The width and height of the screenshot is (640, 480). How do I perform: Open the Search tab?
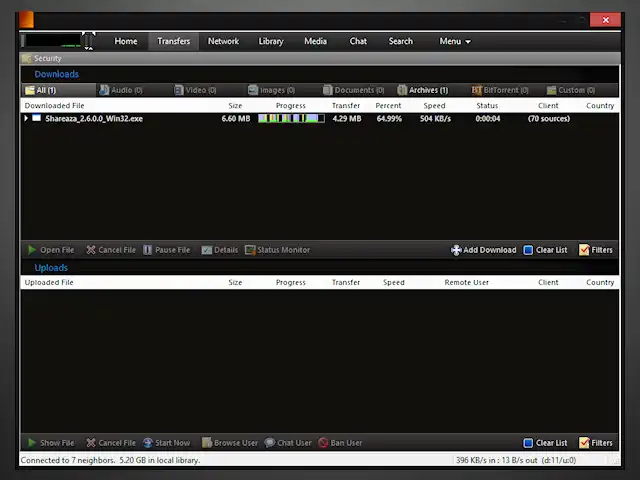tap(400, 41)
